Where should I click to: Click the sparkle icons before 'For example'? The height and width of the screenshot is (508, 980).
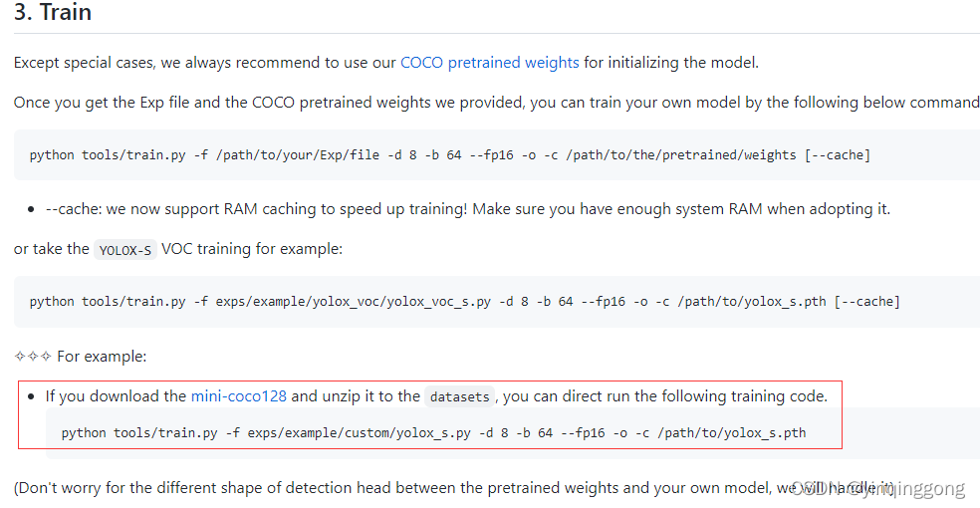[33, 357]
